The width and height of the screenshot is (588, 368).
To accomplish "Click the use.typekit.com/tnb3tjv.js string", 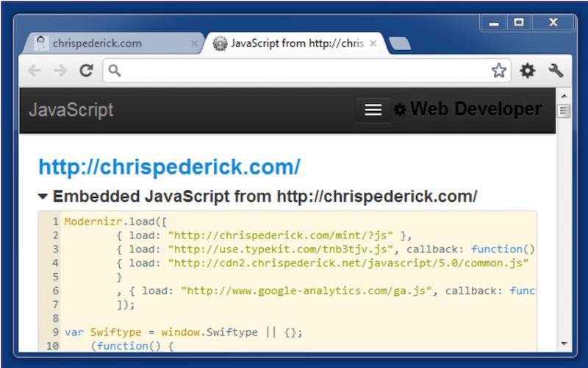I will point(281,250).
